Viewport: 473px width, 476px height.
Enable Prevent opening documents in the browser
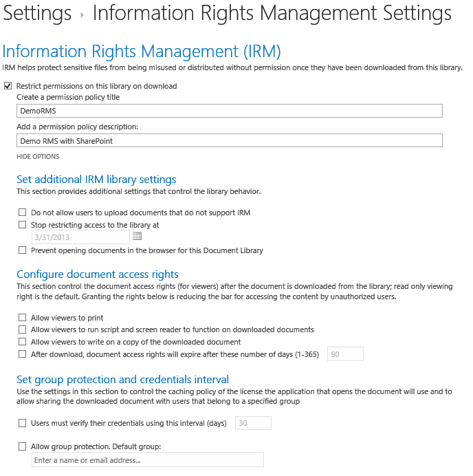click(23, 250)
